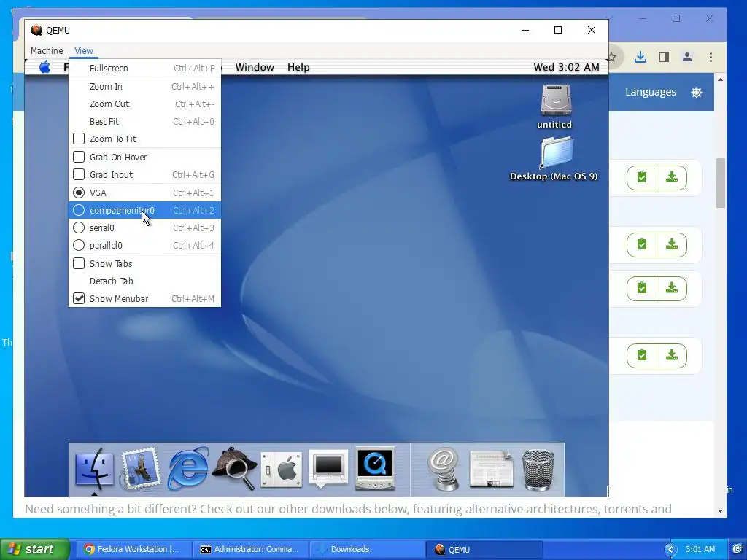Click the first green checksum verify icon
This screenshot has width=747, height=560.
click(x=642, y=178)
